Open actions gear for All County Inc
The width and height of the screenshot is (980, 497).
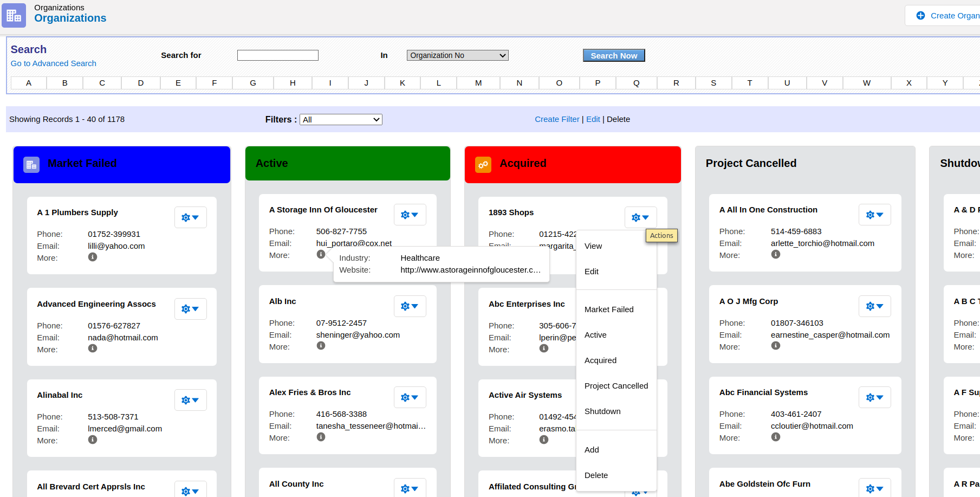(x=410, y=488)
